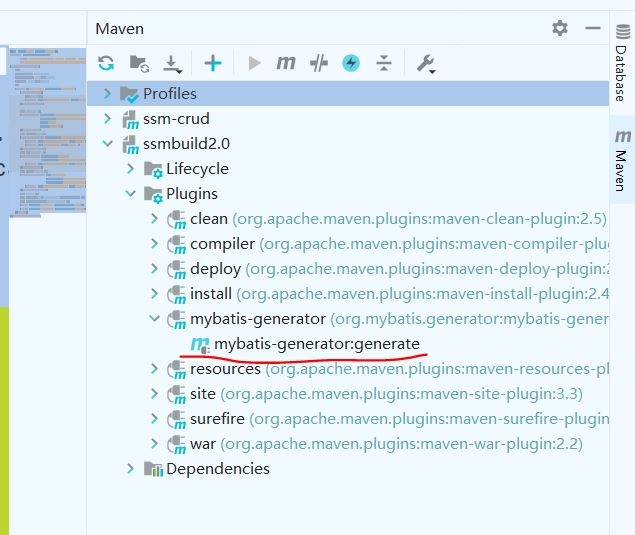The height and width of the screenshot is (535, 635).
Task: Select the Profiles row label
Action: point(170,94)
